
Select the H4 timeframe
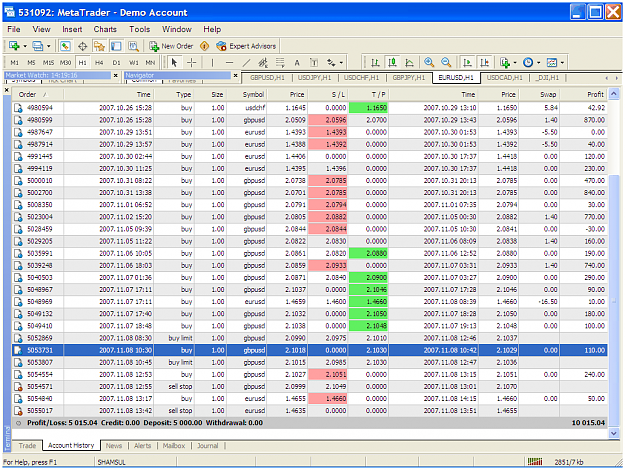pos(99,63)
